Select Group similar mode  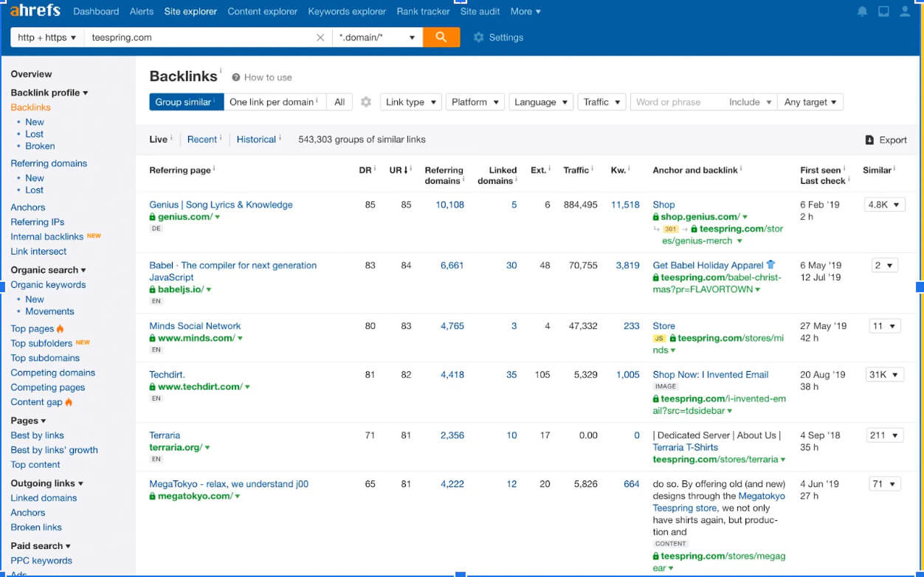(x=187, y=102)
